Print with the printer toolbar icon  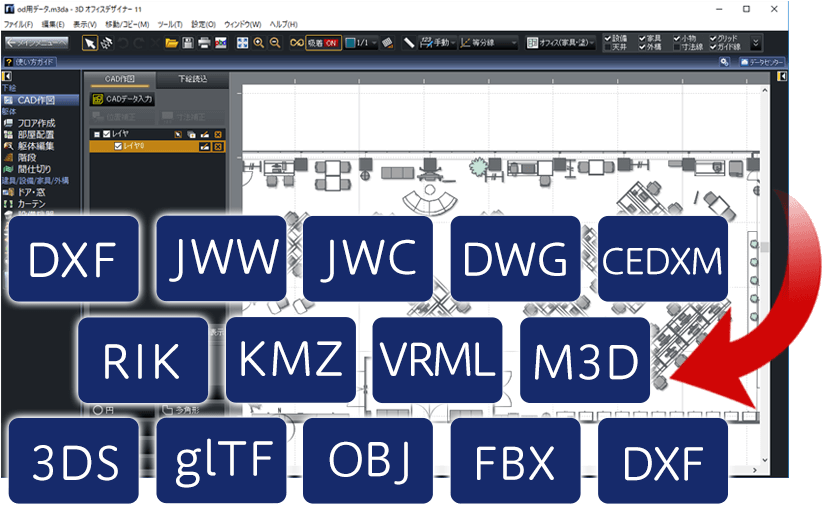(203, 43)
